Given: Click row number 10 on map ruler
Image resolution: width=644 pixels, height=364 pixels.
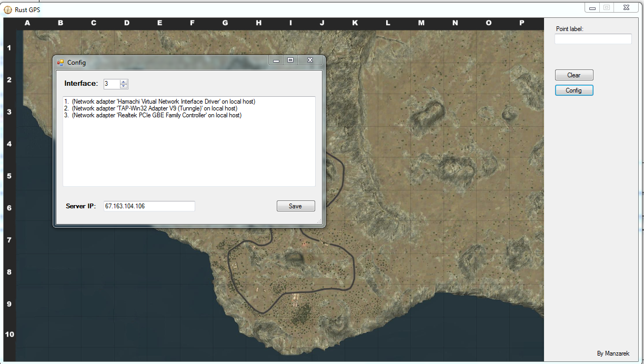Looking at the screenshot, I should point(9,335).
